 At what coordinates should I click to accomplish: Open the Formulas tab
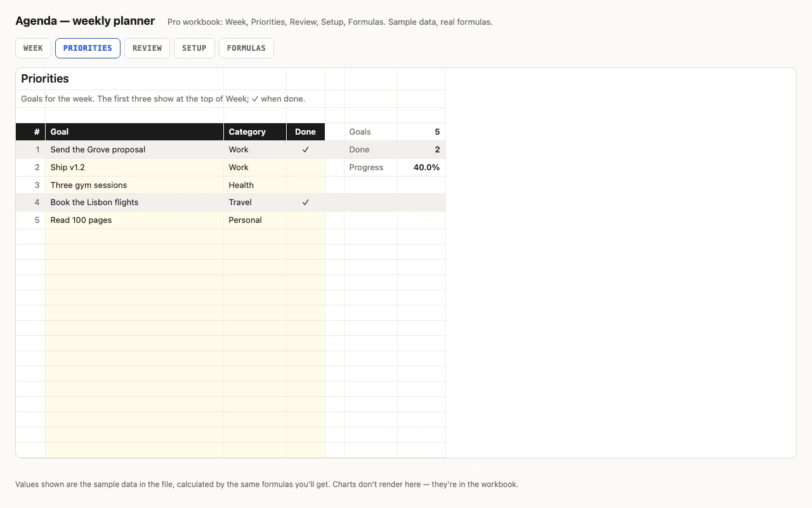[246, 48]
